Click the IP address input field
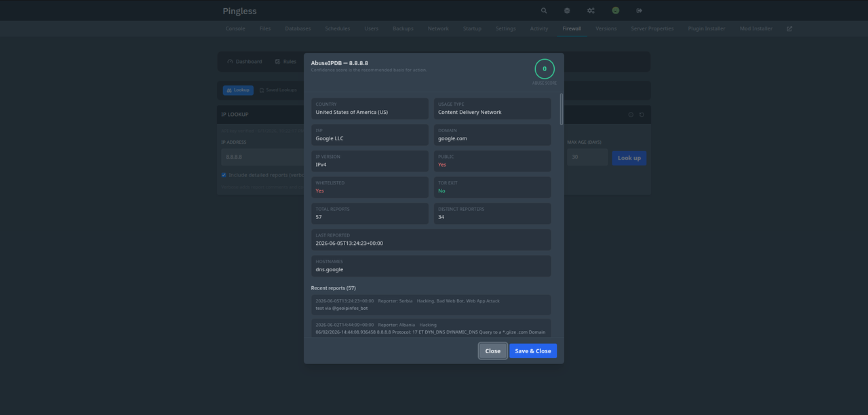868x415 pixels. pos(262,157)
